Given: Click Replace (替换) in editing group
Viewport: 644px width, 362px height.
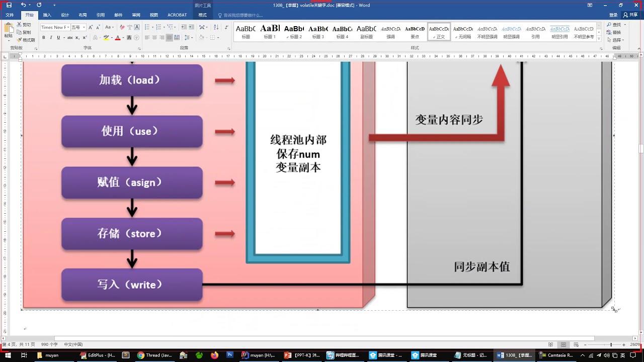Looking at the screenshot, I should [x=614, y=32].
